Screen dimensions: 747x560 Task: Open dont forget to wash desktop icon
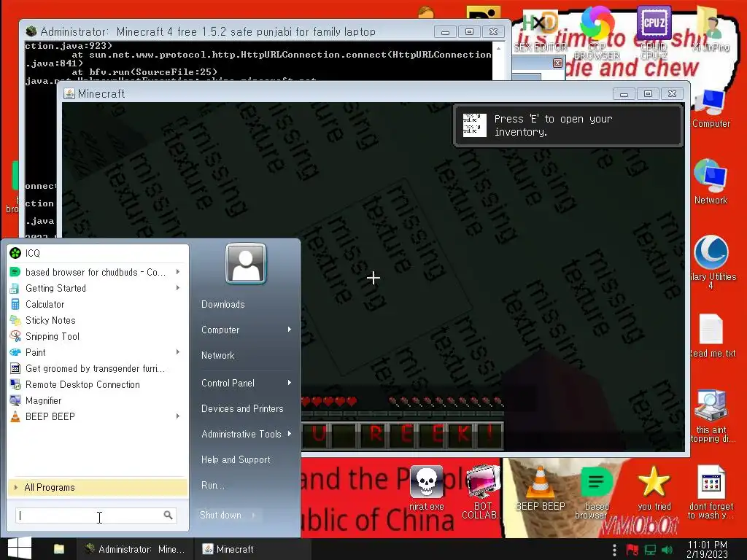point(711,492)
